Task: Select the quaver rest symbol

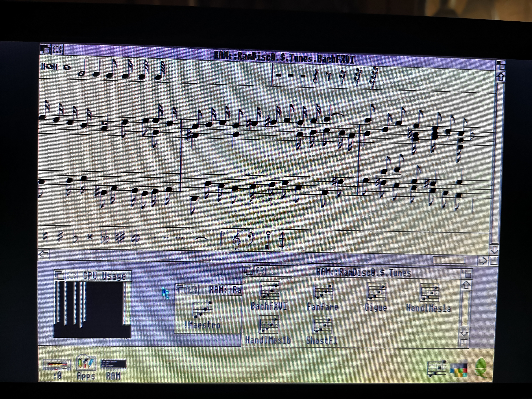Action: [x=328, y=76]
